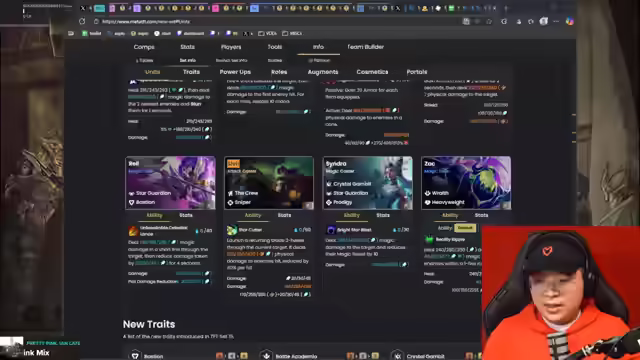Click the Battle Academia trait icon

click(x=267, y=356)
